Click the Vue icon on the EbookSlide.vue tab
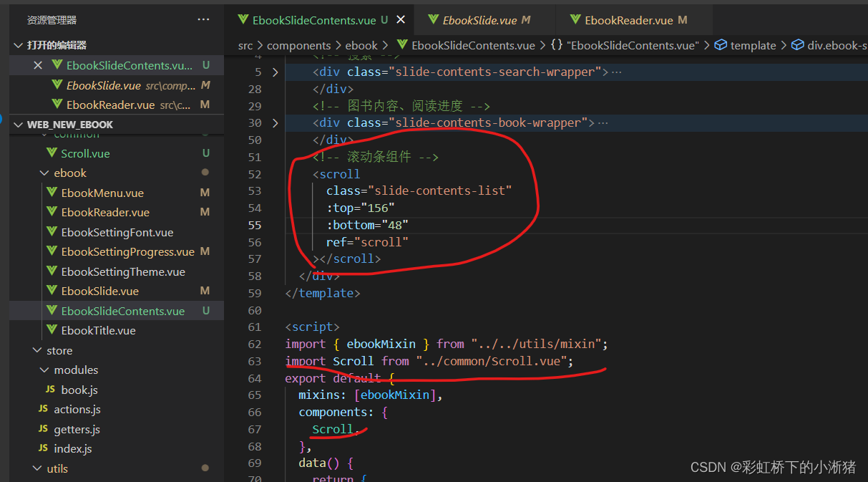The width and height of the screenshot is (868, 482). [x=433, y=20]
